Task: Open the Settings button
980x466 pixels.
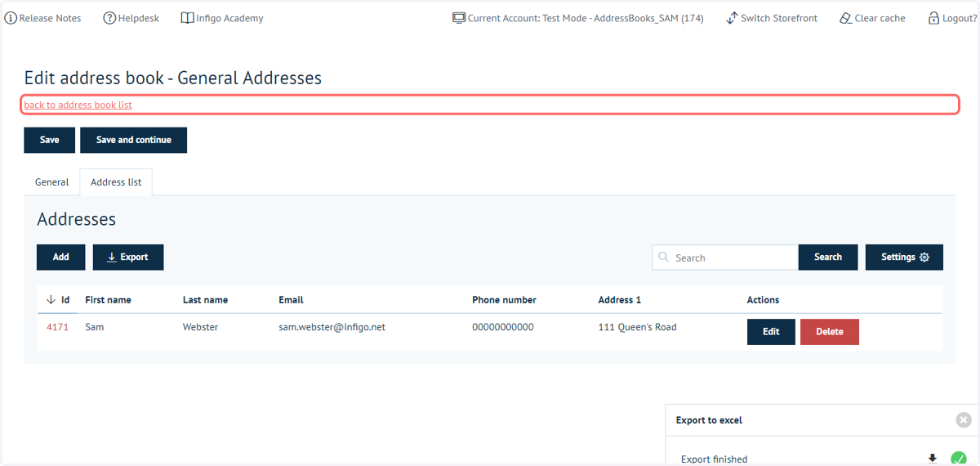Action: [904, 257]
